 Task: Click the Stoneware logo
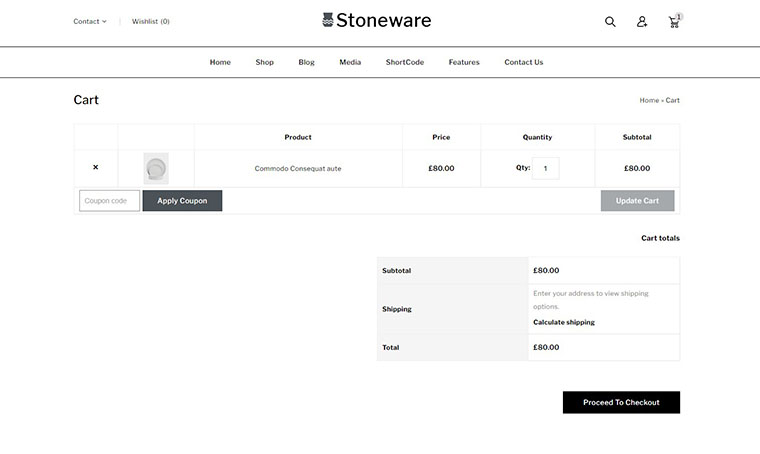coord(377,20)
